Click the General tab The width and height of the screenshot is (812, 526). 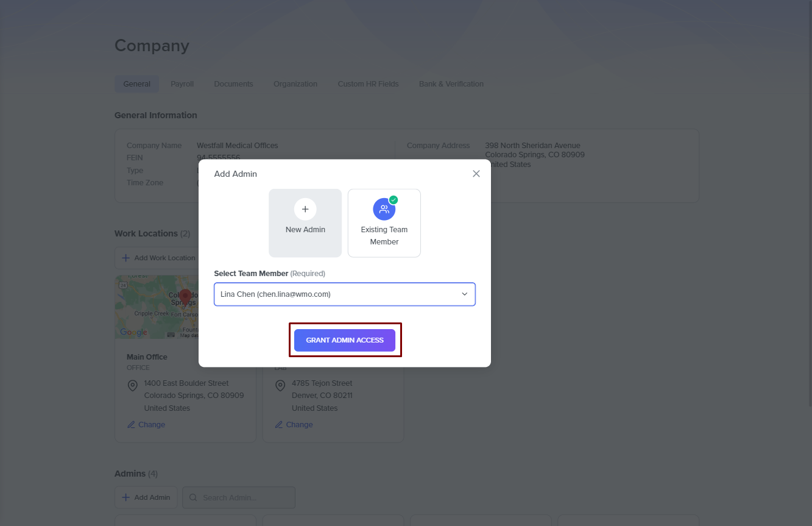tap(136, 84)
